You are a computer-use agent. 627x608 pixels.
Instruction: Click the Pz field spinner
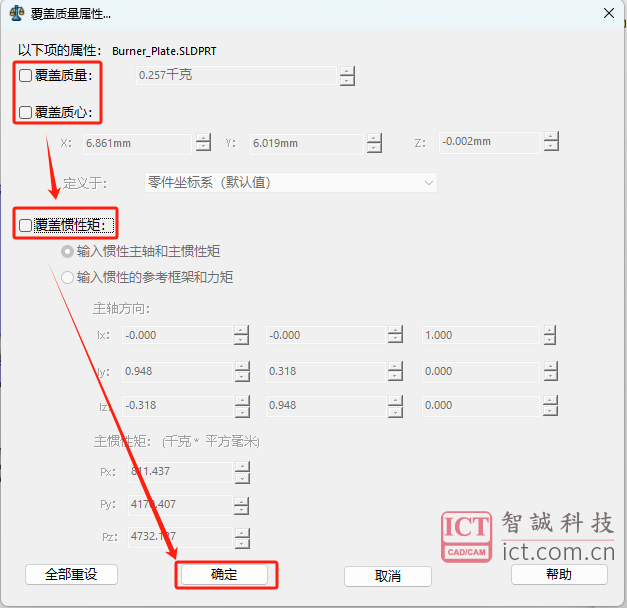tap(242, 538)
